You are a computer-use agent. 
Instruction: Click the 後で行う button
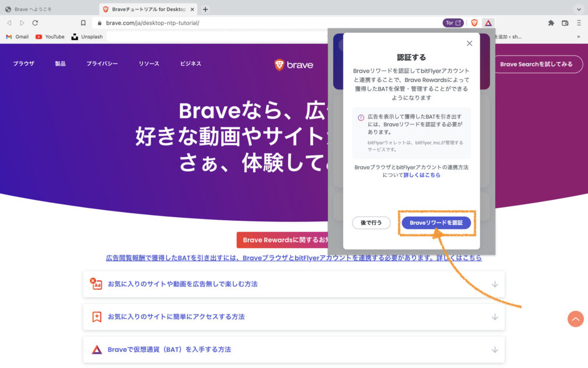point(371,223)
